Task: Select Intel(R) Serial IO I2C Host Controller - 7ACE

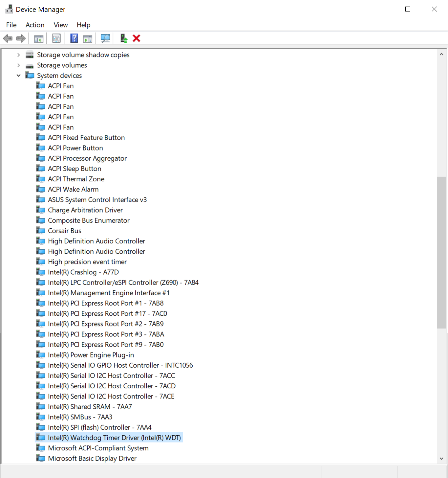Action: pos(111,396)
